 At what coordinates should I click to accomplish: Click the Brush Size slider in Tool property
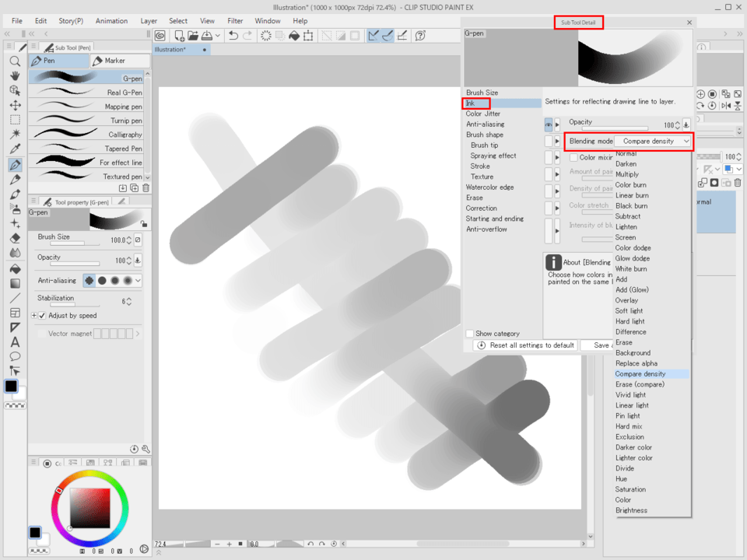click(75, 243)
